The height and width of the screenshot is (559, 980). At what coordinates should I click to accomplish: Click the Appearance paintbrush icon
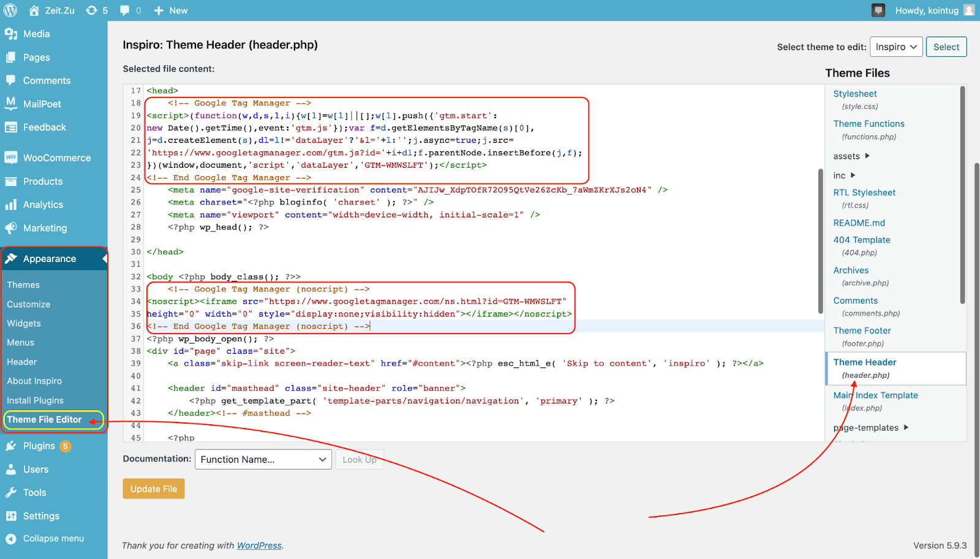(x=10, y=258)
